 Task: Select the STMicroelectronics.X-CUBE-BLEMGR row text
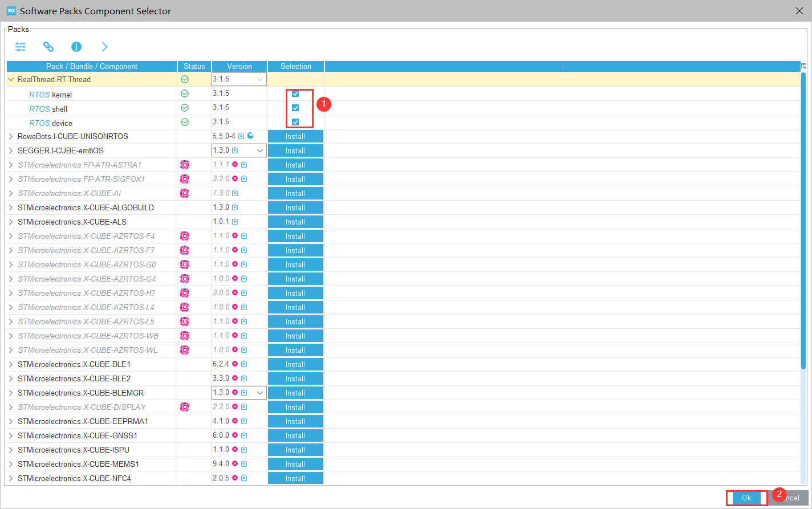[x=80, y=393]
